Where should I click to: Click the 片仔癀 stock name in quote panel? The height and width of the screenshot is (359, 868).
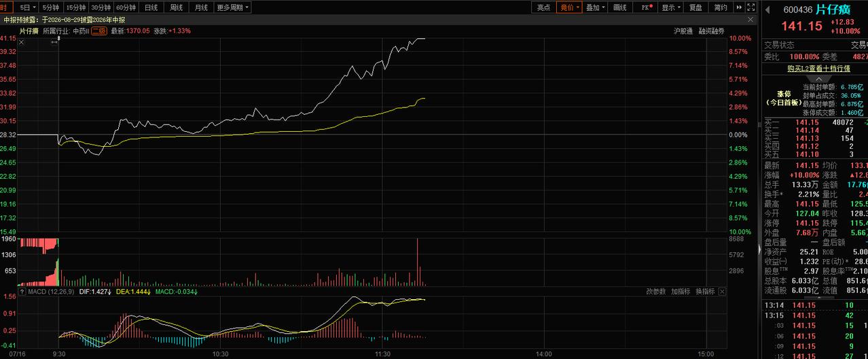tap(832, 10)
